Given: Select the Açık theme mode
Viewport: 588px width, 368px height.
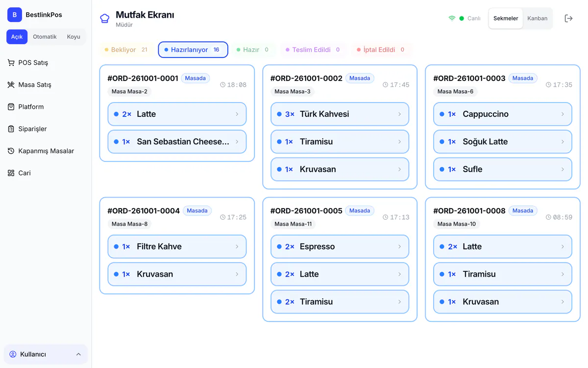Looking at the screenshot, I should [17, 37].
